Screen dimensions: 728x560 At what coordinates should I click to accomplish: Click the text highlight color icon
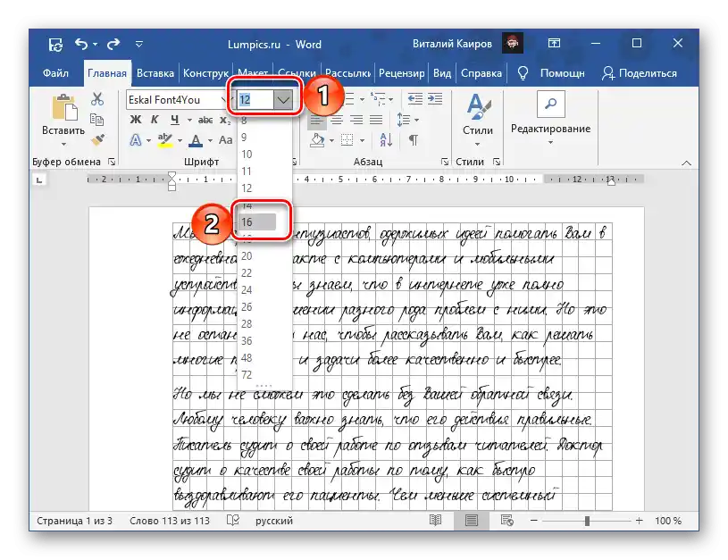pos(164,139)
